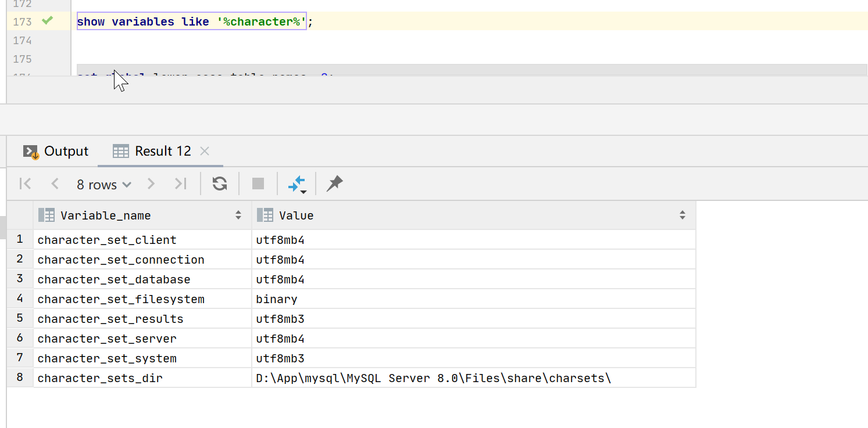
Task: Reload the result set data
Action: [220, 184]
